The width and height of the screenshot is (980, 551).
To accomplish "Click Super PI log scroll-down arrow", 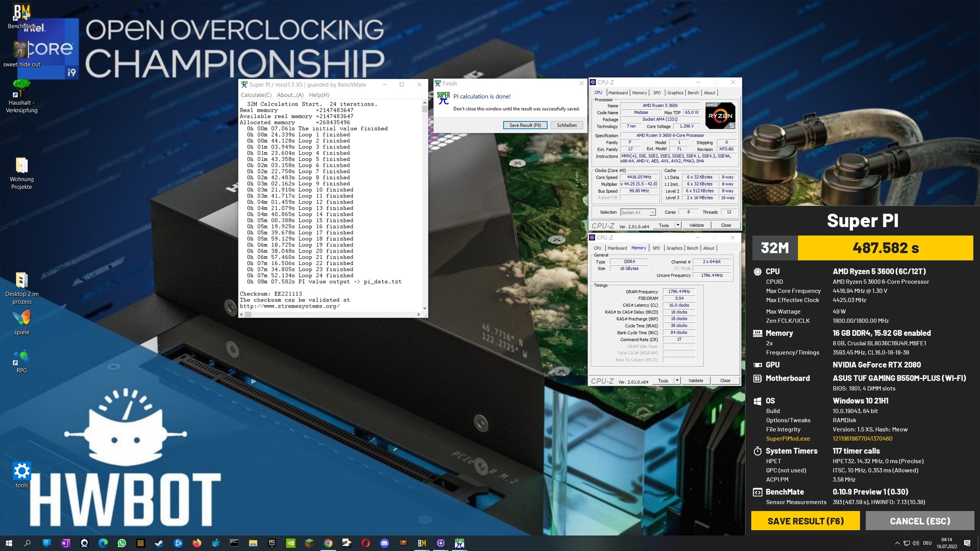I will pyautogui.click(x=425, y=308).
